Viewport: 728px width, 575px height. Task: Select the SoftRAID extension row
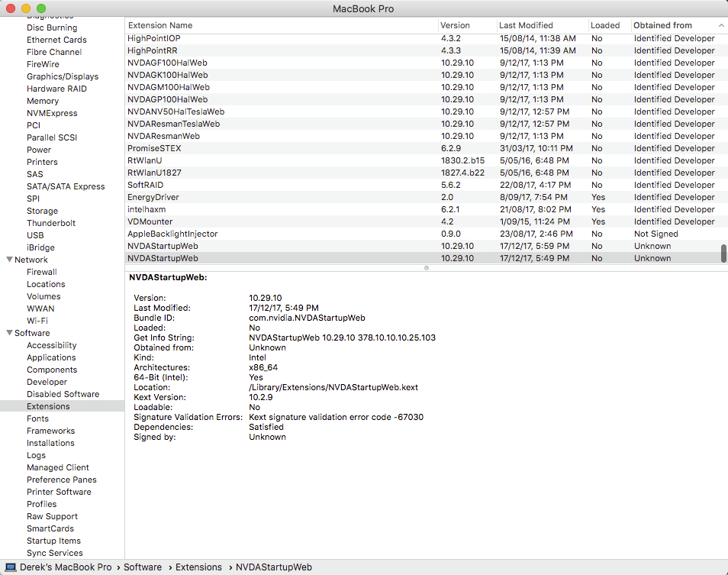point(421,185)
